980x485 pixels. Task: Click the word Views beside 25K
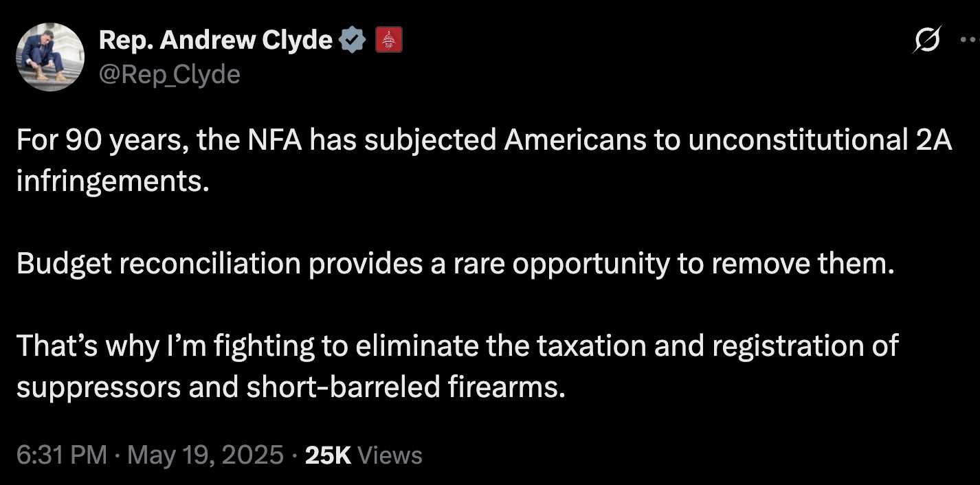coord(390,455)
